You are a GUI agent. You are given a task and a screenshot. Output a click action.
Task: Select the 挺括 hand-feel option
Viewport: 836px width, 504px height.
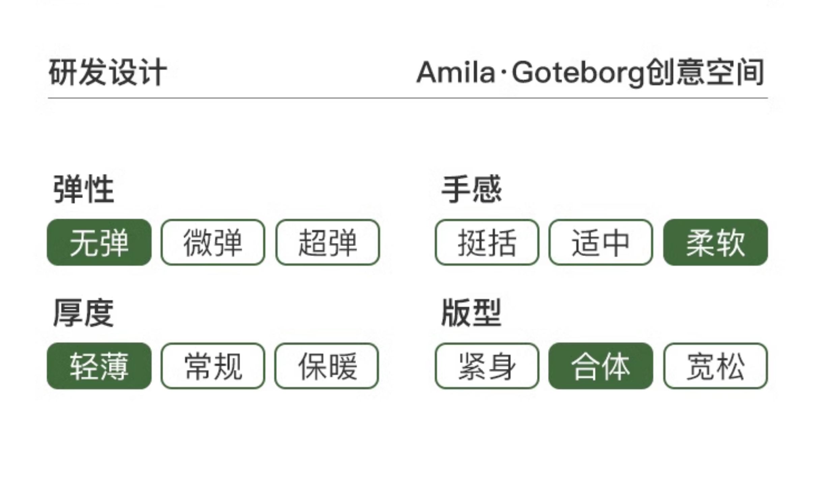487,242
